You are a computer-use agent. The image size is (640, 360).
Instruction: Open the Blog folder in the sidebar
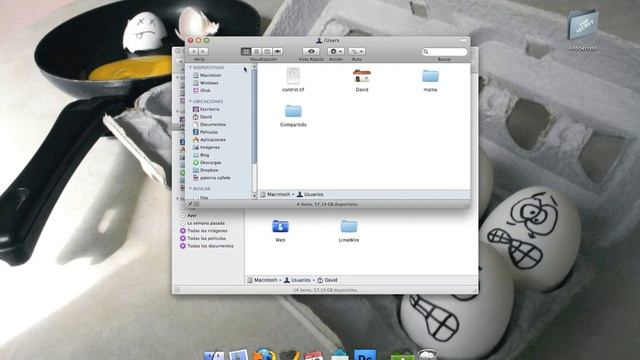[201, 155]
